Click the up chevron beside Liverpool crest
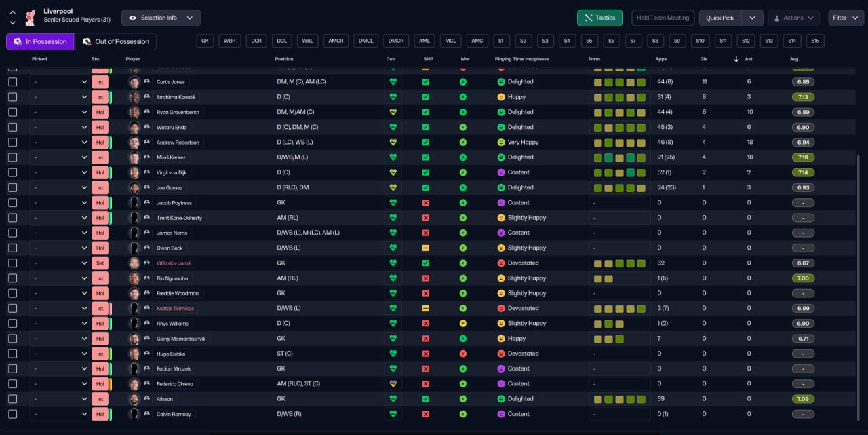 pyautogui.click(x=12, y=12)
